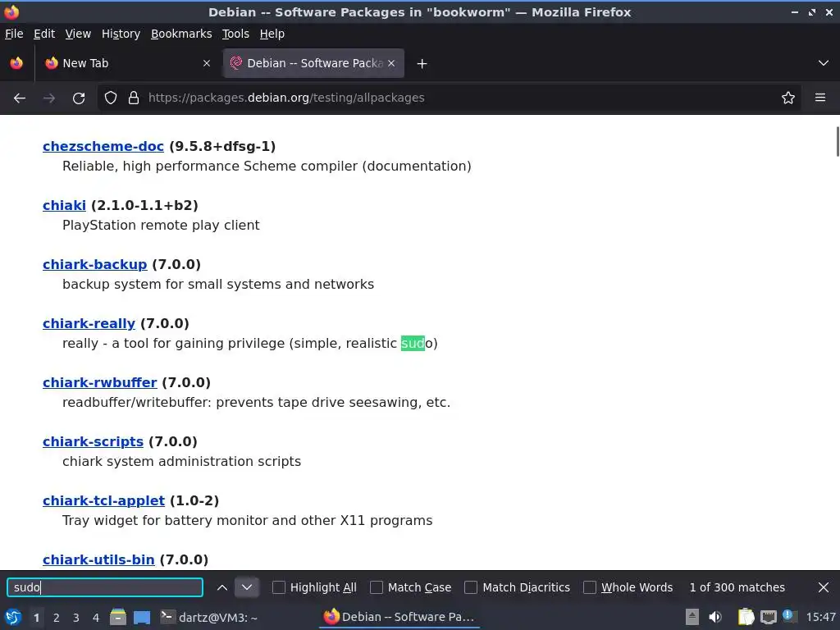840x630 pixels.
Task: Switch to the New Tab tab
Action: (x=127, y=63)
